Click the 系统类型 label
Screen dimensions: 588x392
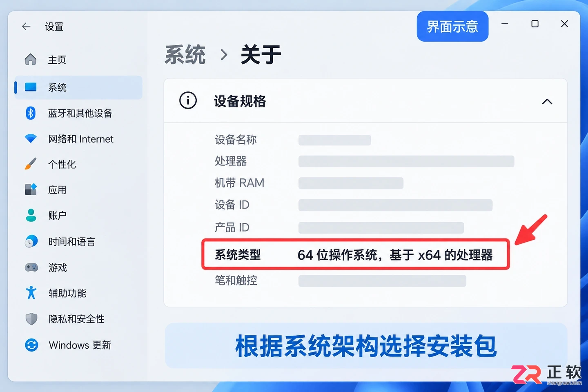coord(238,255)
